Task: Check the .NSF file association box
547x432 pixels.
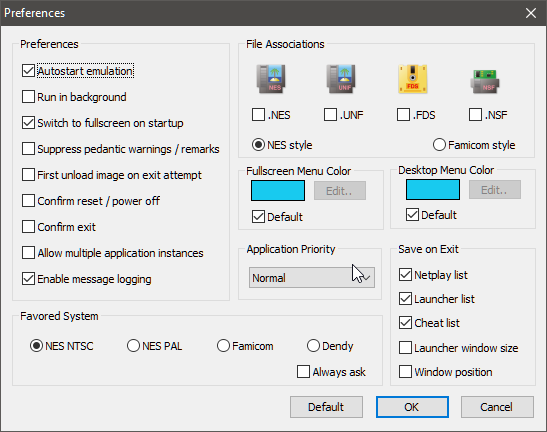Action: coord(475,114)
